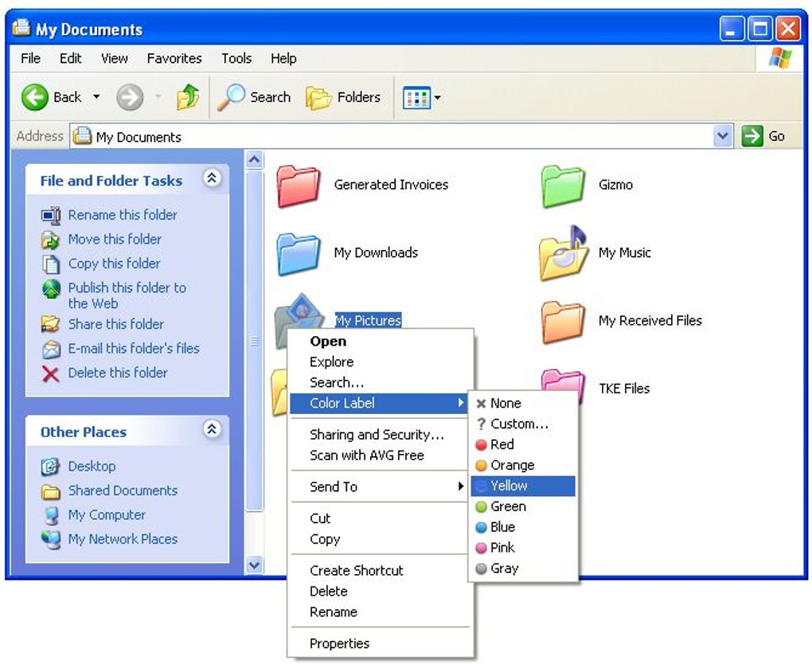This screenshot has width=812, height=664.
Task: Pick the Yellow color label
Action: point(523,486)
